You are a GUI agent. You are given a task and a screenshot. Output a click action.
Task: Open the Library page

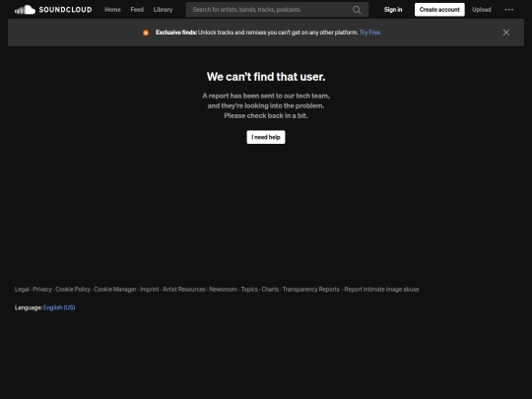click(163, 10)
